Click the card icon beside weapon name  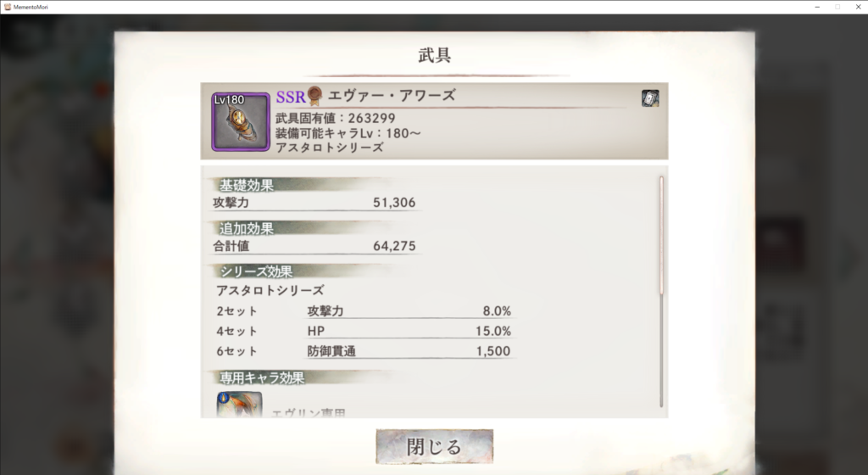pyautogui.click(x=650, y=98)
